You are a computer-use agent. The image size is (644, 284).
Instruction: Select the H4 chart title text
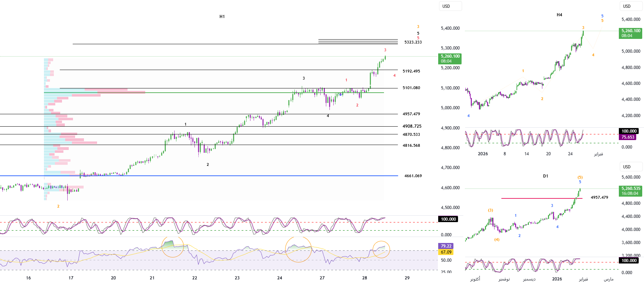coord(559,15)
